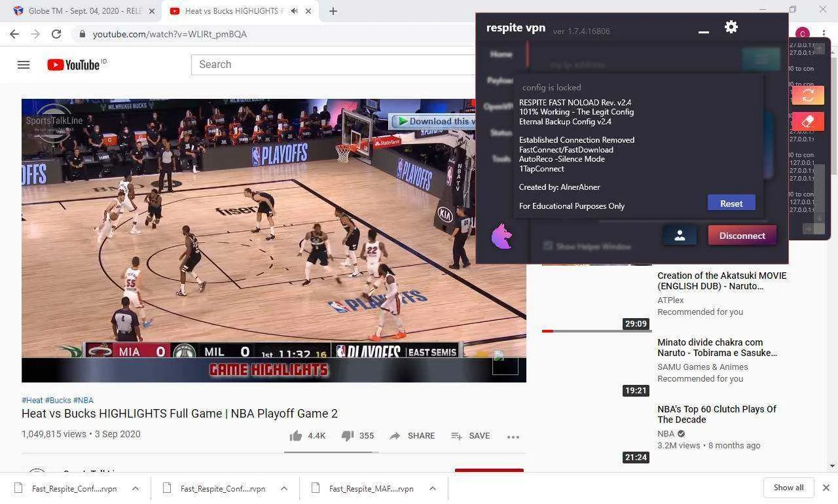
Task: Open Minato divide chakra video
Action: (x=717, y=348)
